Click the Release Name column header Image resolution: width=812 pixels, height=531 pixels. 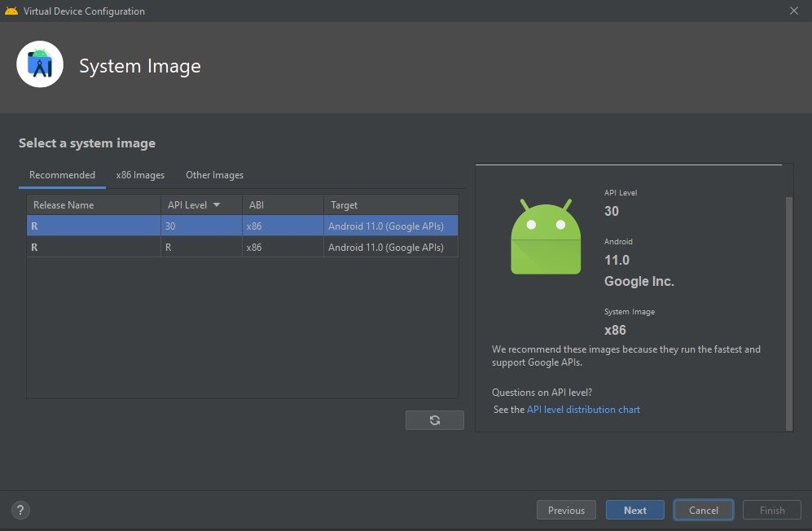tap(64, 204)
